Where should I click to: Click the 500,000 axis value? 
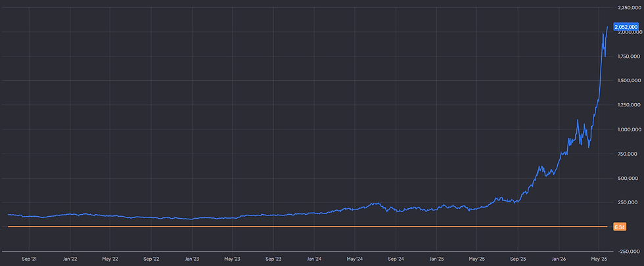coord(630,178)
